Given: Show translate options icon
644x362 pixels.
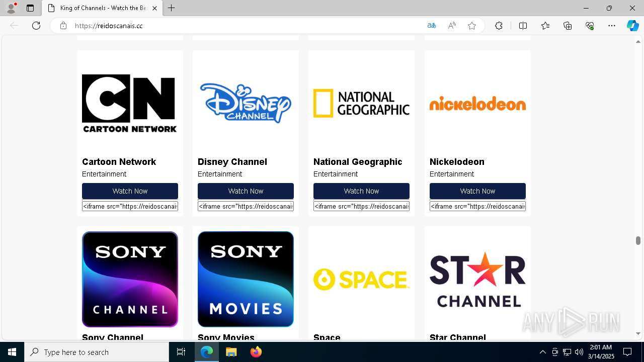Looking at the screenshot, I should (x=431, y=26).
